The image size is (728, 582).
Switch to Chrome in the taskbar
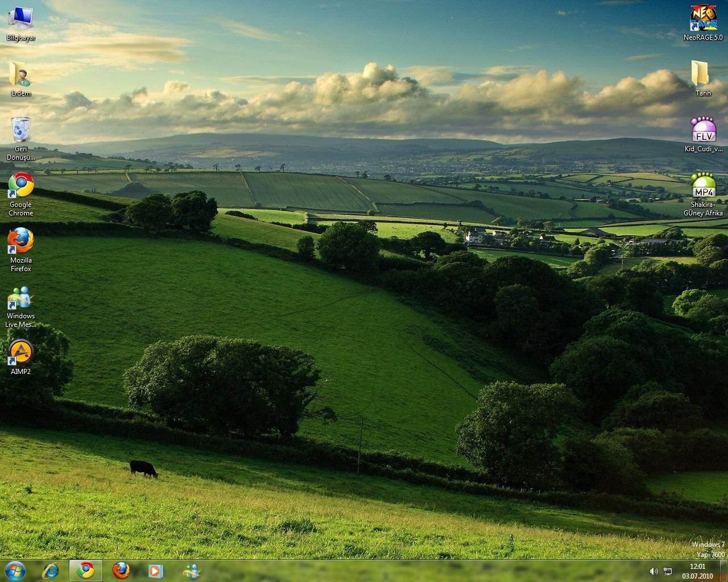click(86, 570)
